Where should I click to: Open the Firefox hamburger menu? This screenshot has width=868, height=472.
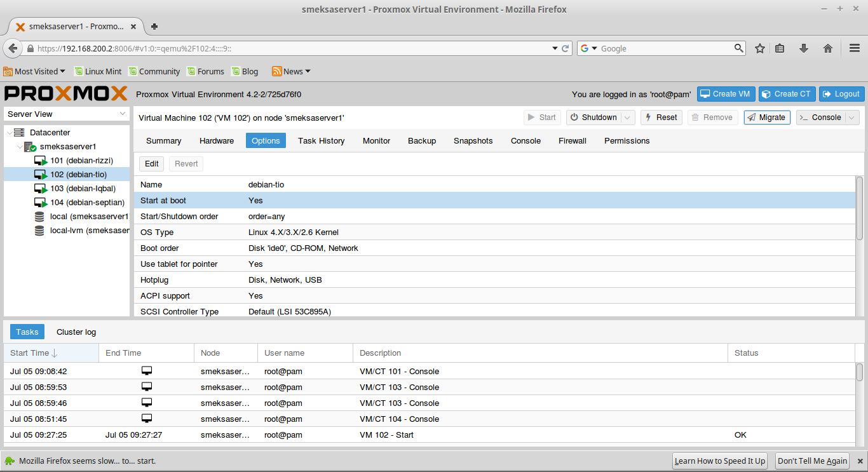pyautogui.click(x=855, y=48)
